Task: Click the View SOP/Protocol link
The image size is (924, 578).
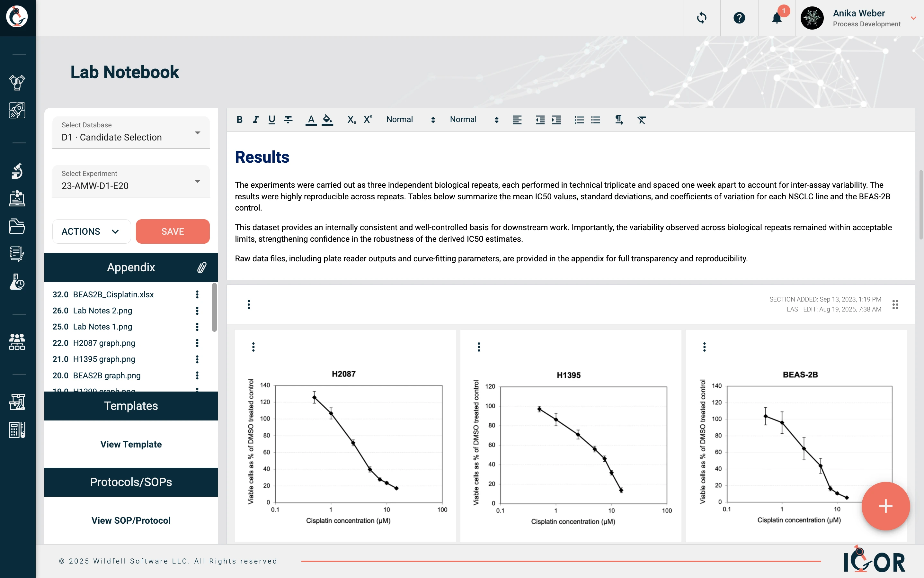Action: tap(131, 520)
